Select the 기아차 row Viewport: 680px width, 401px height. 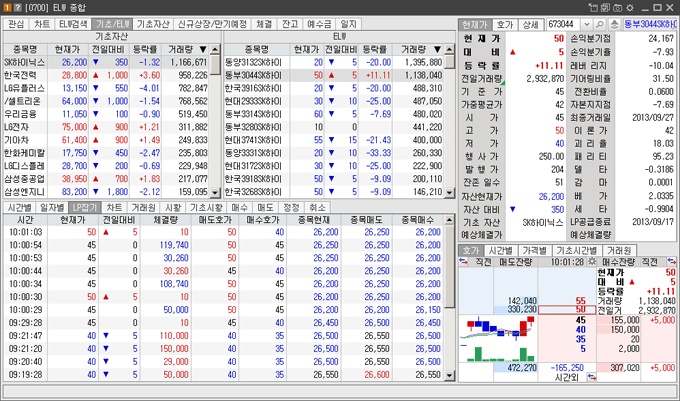point(106,140)
